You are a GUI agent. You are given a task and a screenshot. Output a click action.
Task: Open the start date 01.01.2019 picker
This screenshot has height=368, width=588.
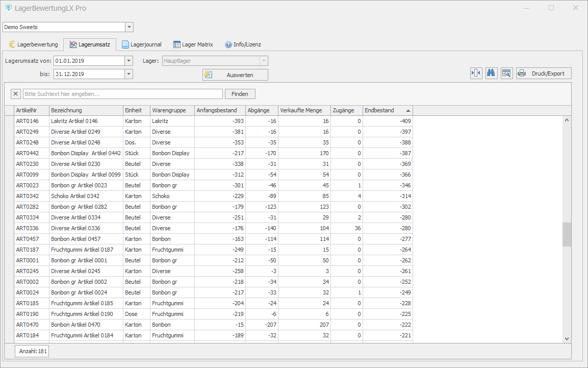coord(129,61)
